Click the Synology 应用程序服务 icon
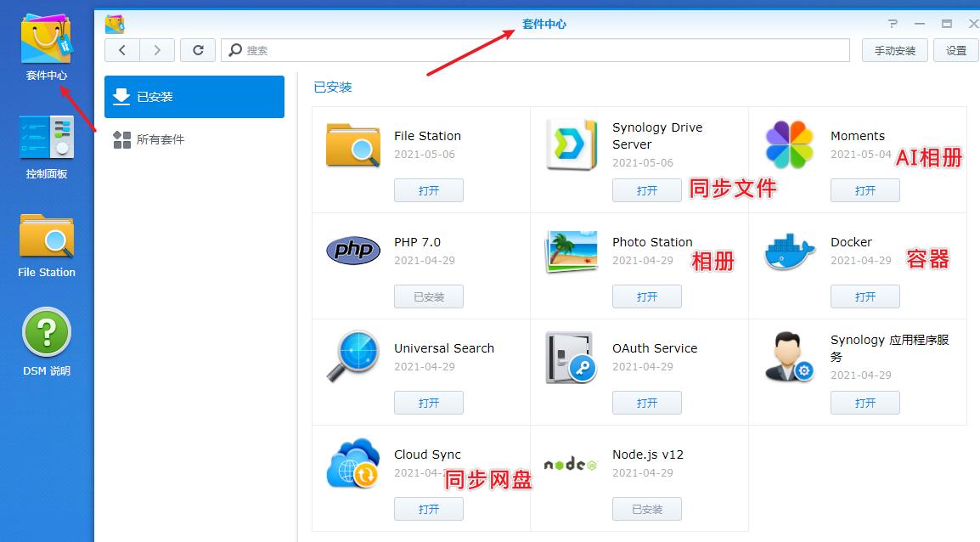This screenshot has height=542, width=980. pos(788,358)
